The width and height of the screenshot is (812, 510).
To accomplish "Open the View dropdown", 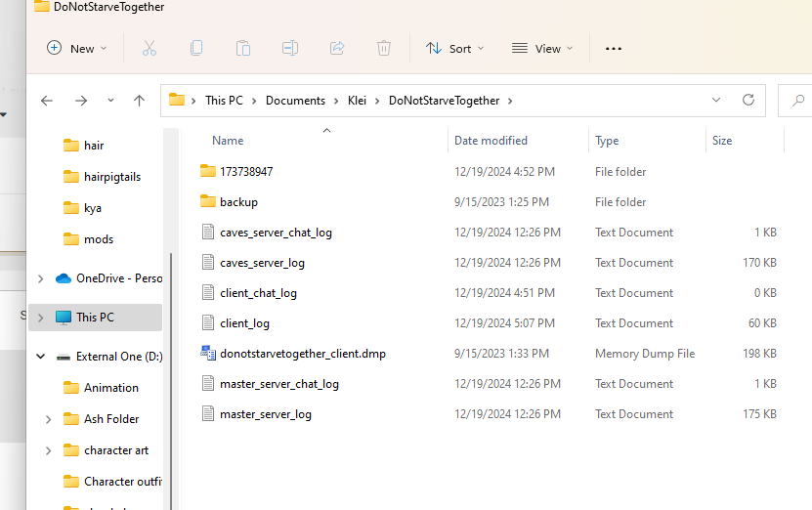I will [542, 49].
